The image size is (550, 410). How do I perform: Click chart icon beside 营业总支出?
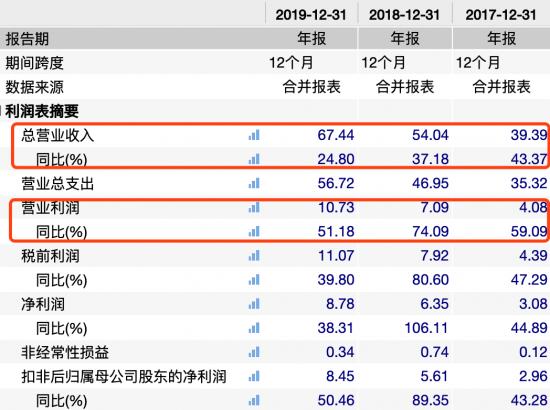coord(254,183)
